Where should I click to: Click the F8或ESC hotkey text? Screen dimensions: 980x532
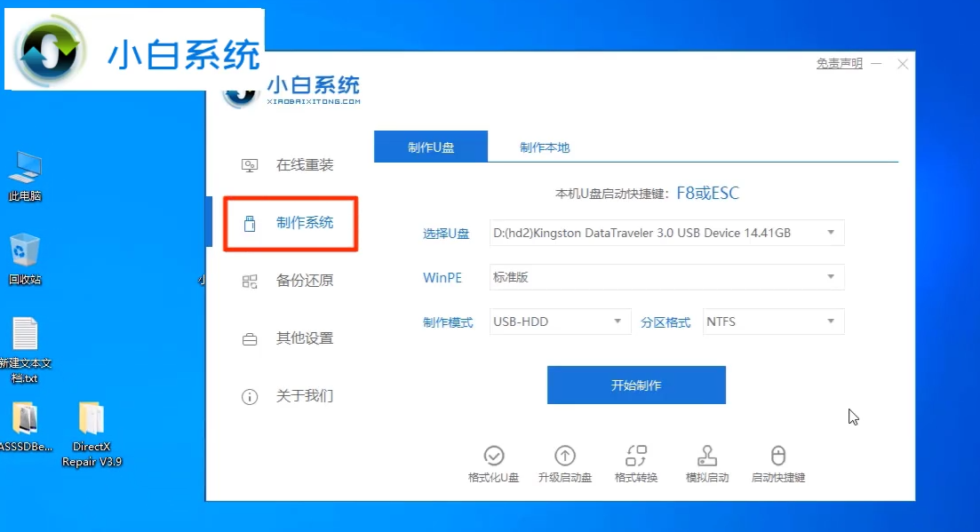tap(707, 193)
